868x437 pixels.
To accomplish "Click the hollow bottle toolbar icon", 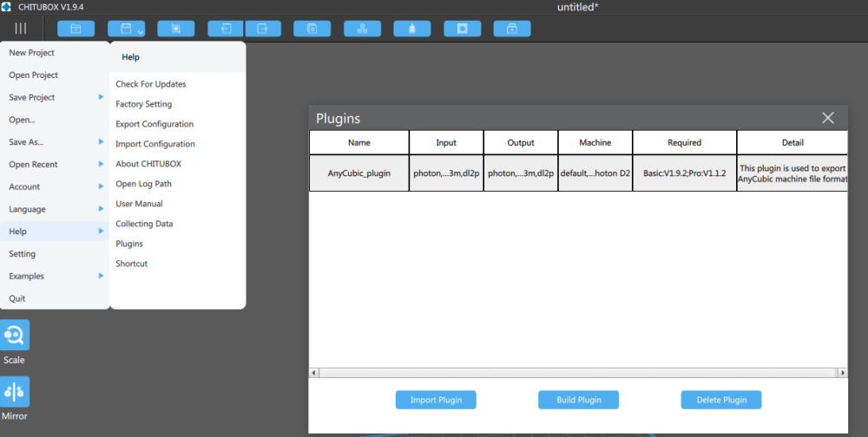I will [411, 29].
